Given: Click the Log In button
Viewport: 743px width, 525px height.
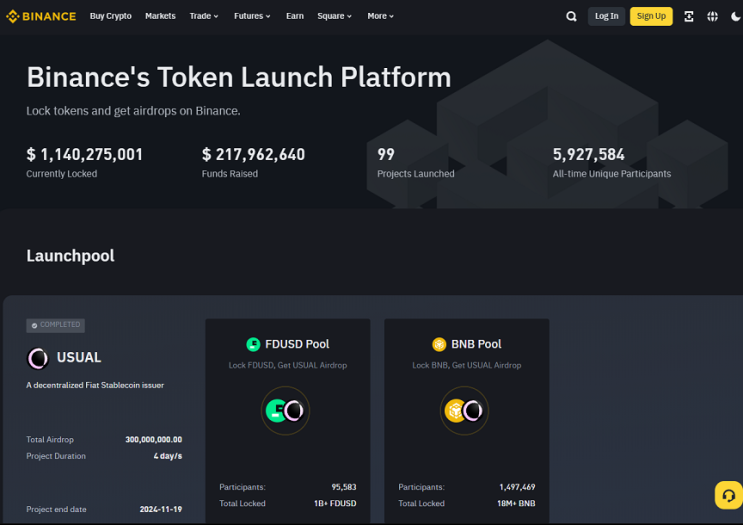Looking at the screenshot, I should click(x=607, y=17).
